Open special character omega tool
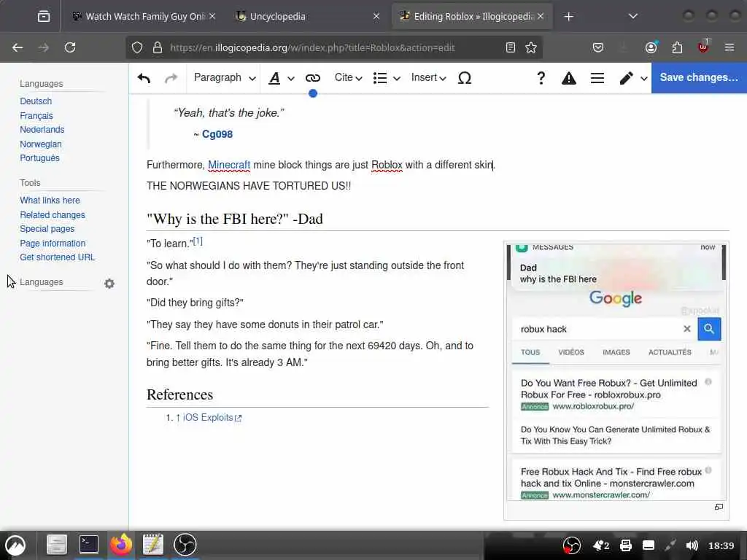Image resolution: width=747 pixels, height=560 pixels. [465, 77]
